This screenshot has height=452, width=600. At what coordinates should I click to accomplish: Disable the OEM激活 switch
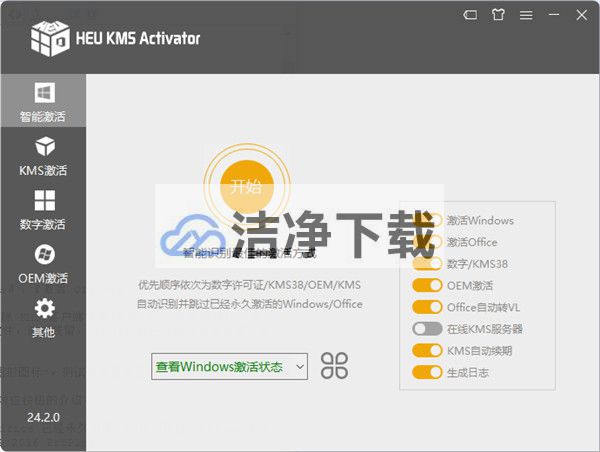[x=427, y=286]
